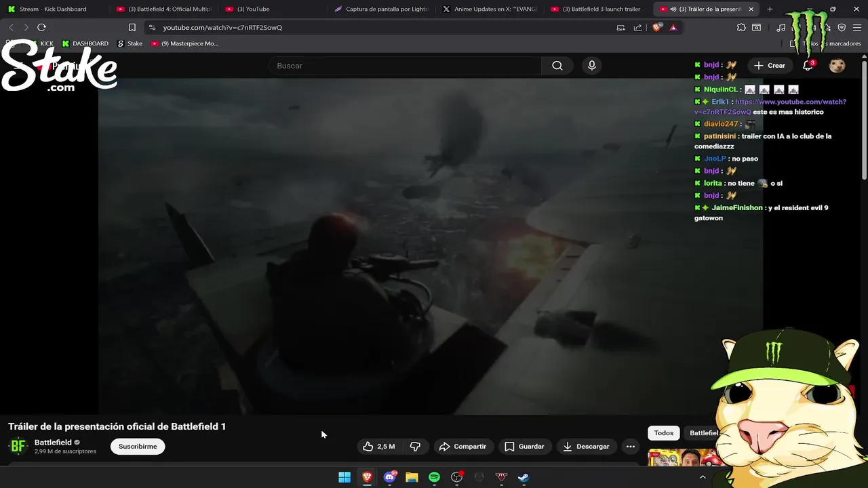Click the Compartir button
868x488 pixels.
point(463,446)
